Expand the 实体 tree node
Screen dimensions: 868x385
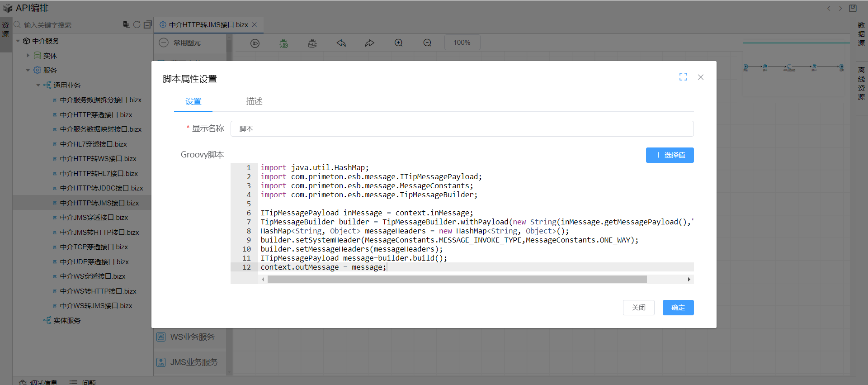[x=28, y=56]
